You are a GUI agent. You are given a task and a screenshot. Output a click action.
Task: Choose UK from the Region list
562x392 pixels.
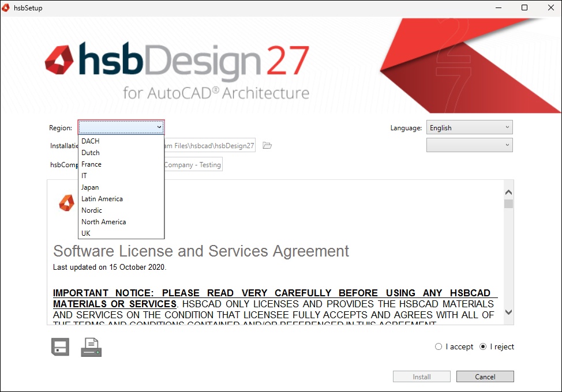click(121, 233)
